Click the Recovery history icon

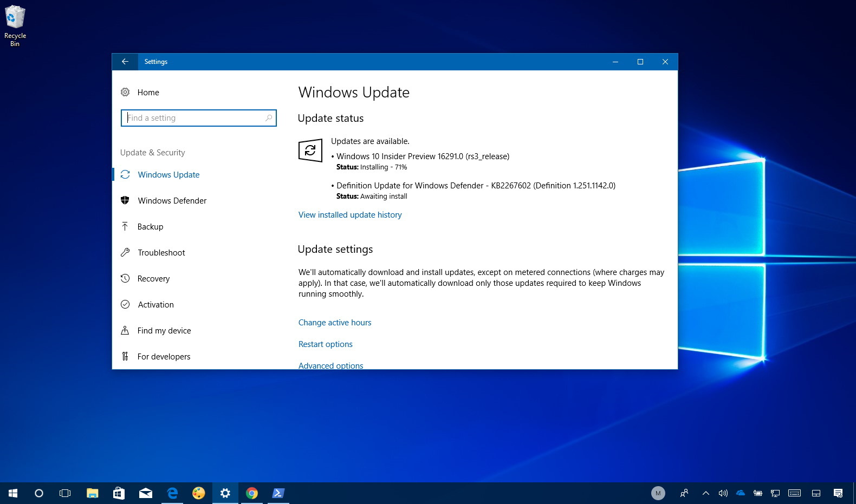(x=125, y=278)
